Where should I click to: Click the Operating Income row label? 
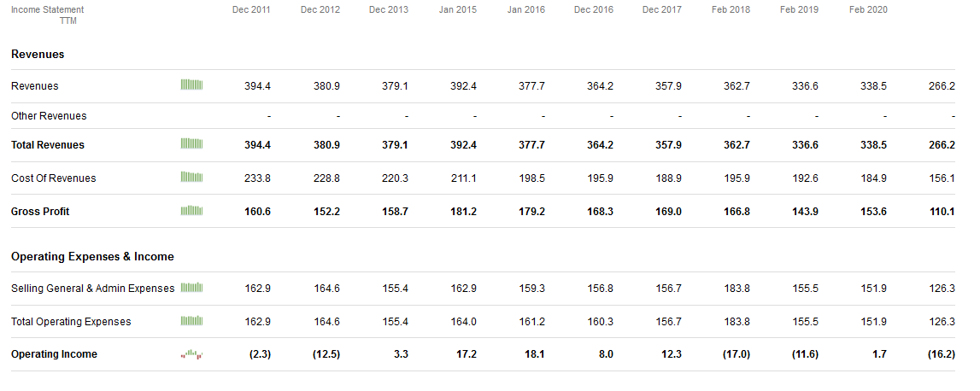54,354
